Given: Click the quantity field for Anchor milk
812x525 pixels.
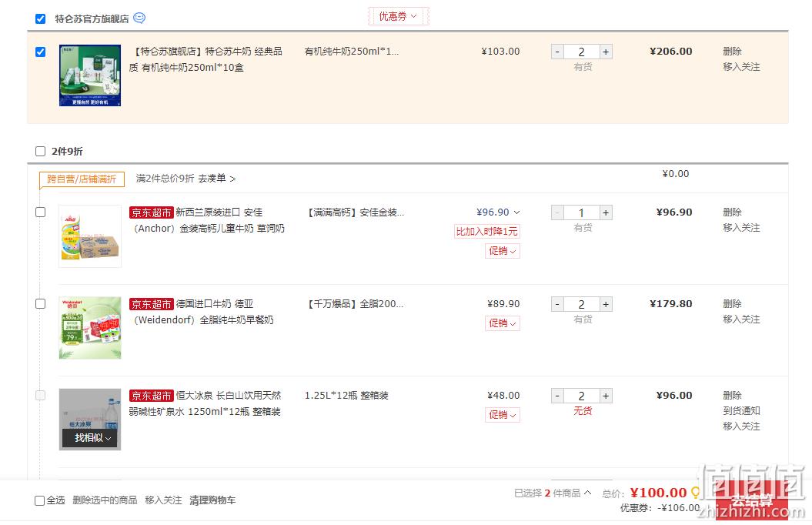Looking at the screenshot, I should (582, 212).
